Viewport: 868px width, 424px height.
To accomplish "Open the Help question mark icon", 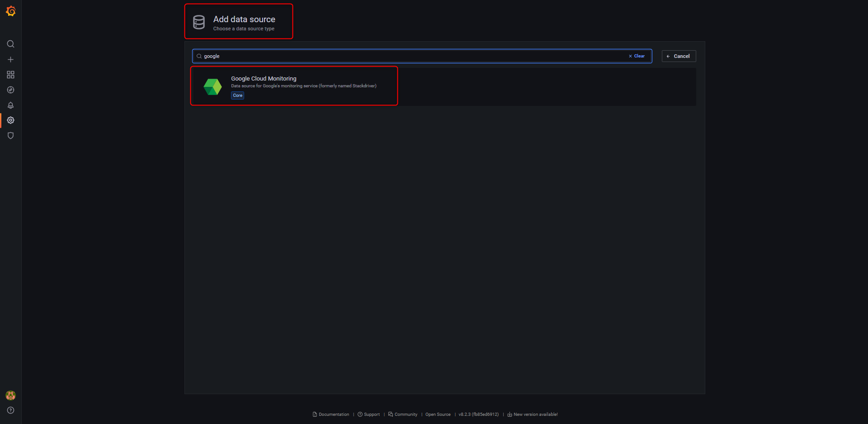I will (10, 410).
